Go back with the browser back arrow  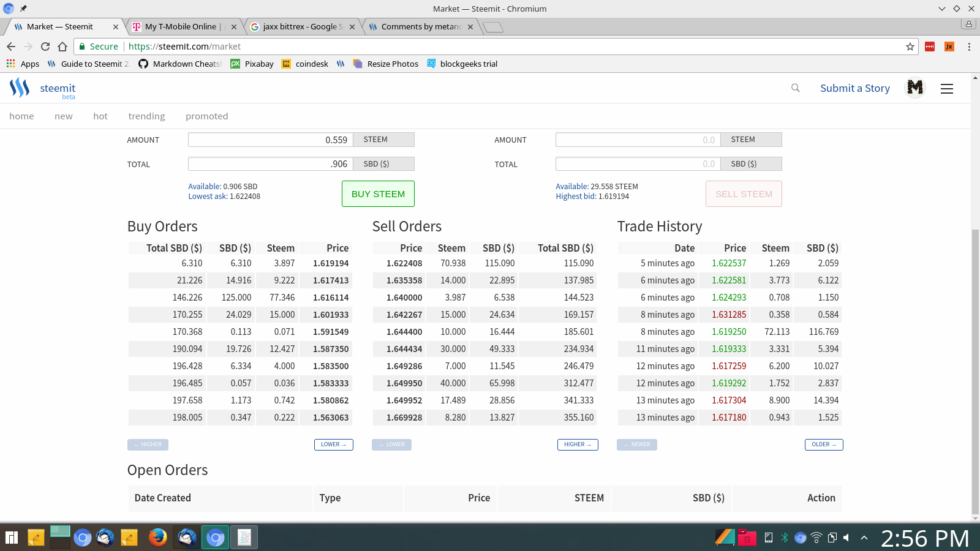(x=11, y=47)
